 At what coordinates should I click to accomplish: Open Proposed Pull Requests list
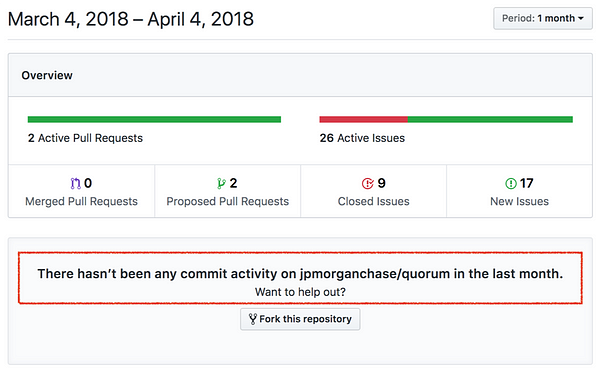(228, 191)
